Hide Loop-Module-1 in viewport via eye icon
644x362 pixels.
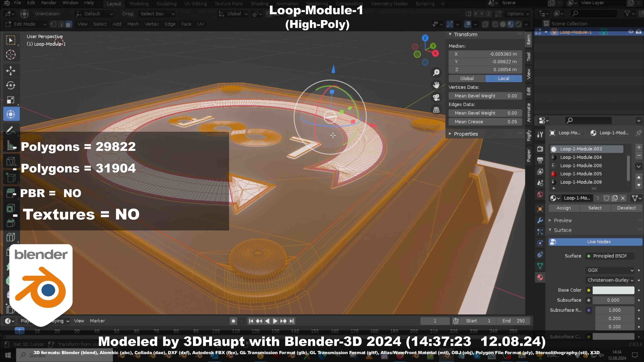click(631, 32)
